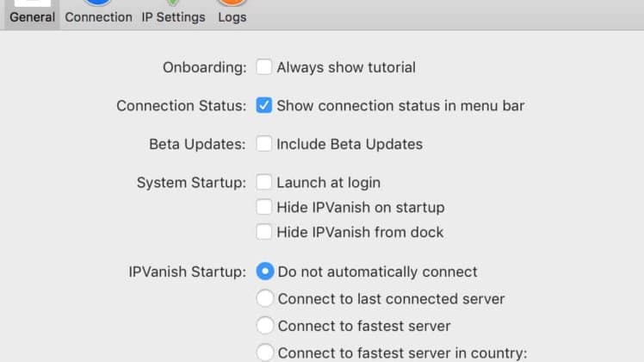Click the green IP Settings toolbar icon

coord(173,3)
